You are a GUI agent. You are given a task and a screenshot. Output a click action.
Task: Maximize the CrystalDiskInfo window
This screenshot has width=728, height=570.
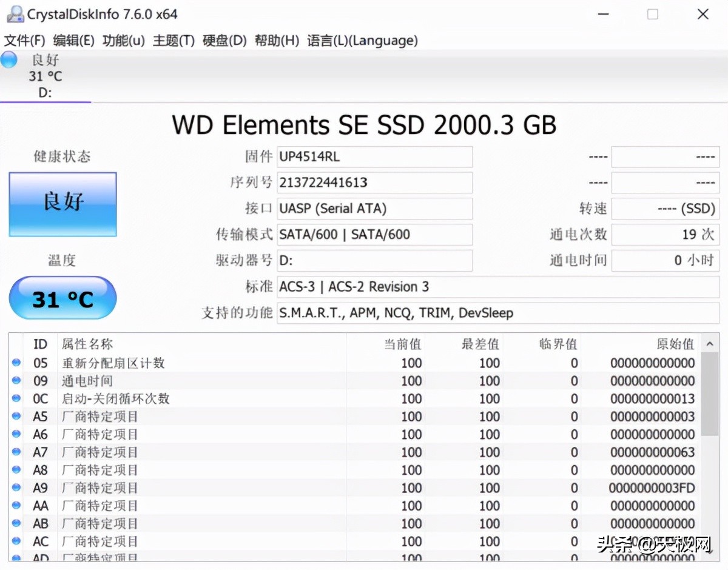(x=653, y=14)
